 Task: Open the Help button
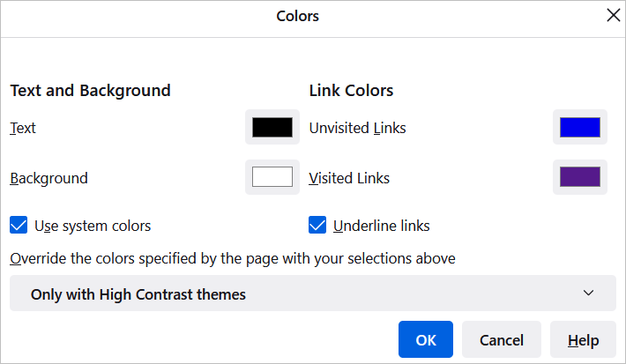click(583, 340)
